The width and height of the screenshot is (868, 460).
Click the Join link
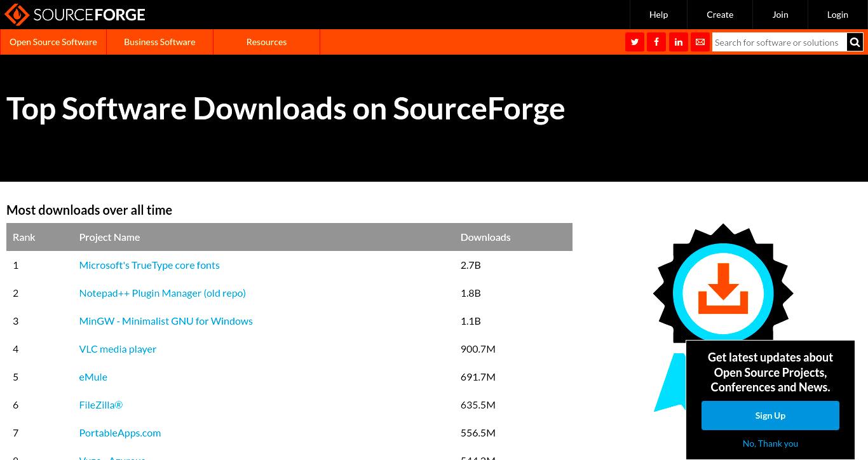tap(780, 15)
